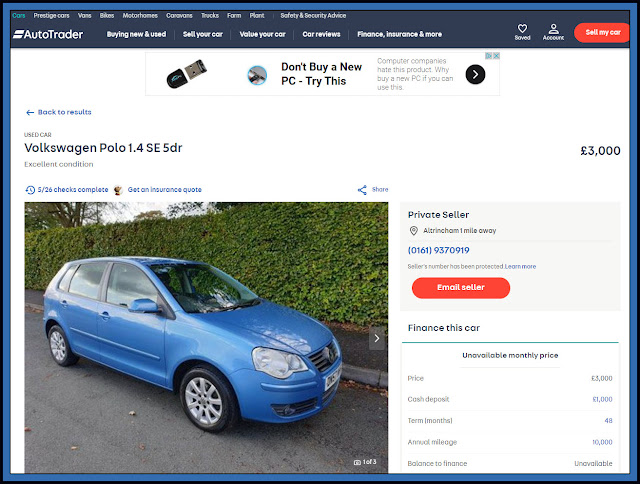Click Balance to finance Unavailable value
This screenshot has height=484, width=640.
[593, 464]
